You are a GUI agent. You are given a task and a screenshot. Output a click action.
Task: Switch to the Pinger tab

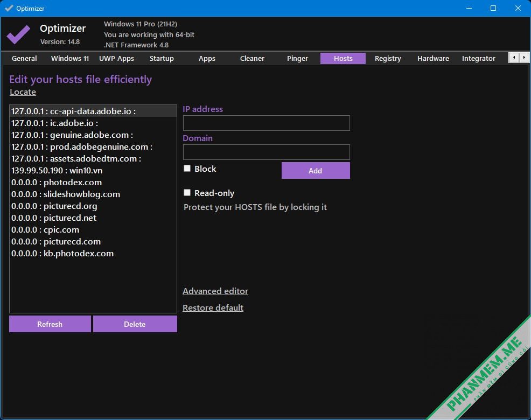coord(297,58)
